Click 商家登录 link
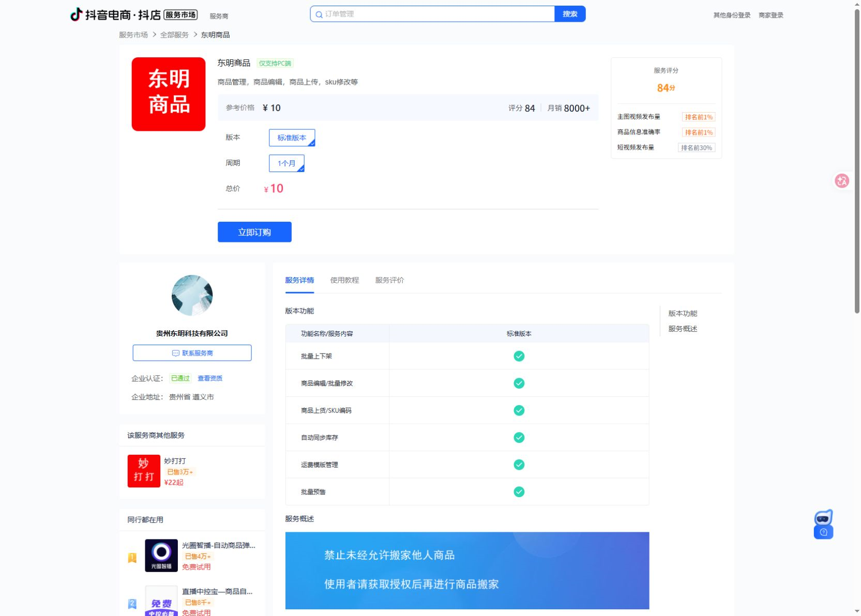Viewport: 861px width, 616px height. pyautogui.click(x=771, y=15)
